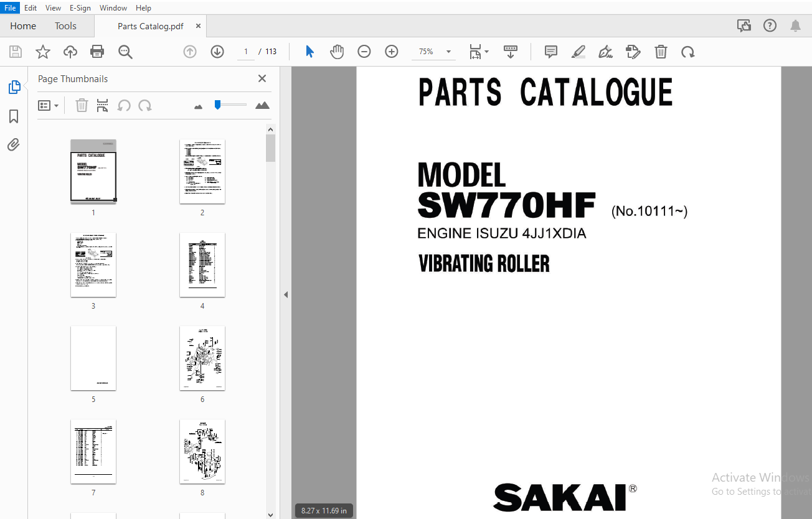Select page 1 thumbnail
Viewport: 812px width, 519px height.
coord(93,171)
